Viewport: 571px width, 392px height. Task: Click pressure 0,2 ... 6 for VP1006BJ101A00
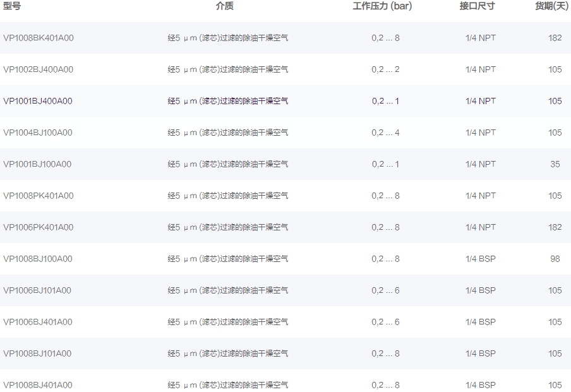click(x=386, y=290)
